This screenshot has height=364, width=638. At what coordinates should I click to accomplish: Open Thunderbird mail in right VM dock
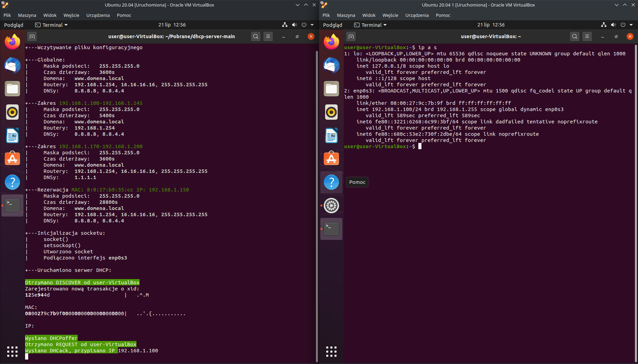[x=331, y=65]
